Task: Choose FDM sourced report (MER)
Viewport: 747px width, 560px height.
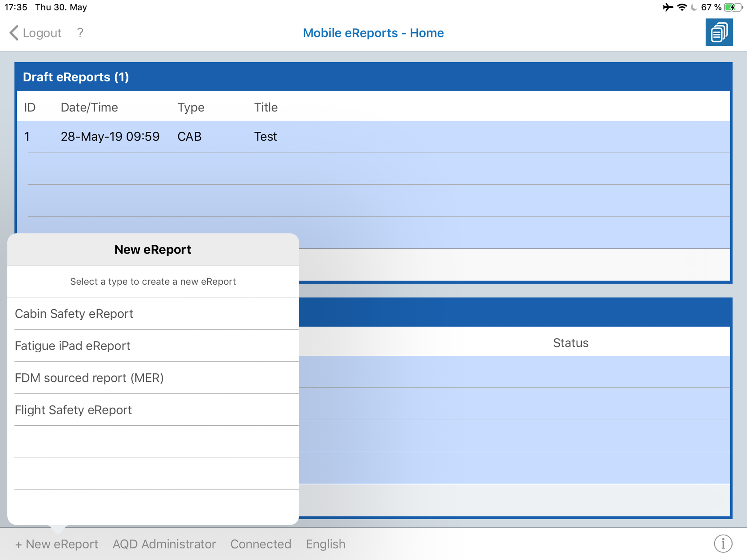Action: pos(153,378)
